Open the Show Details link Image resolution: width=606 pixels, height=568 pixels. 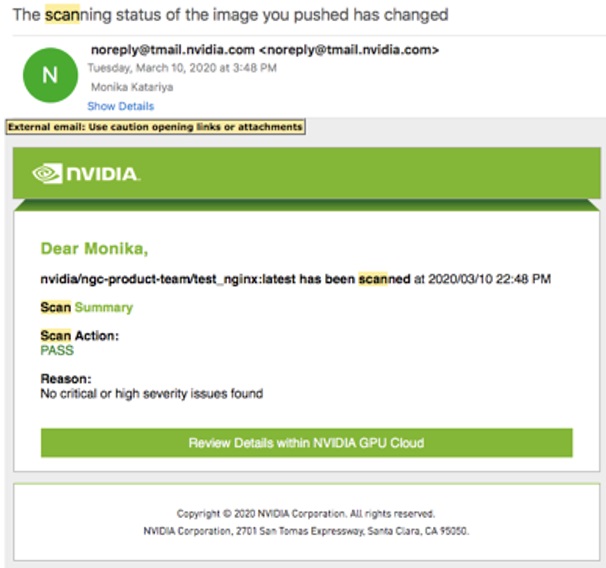click(x=120, y=106)
